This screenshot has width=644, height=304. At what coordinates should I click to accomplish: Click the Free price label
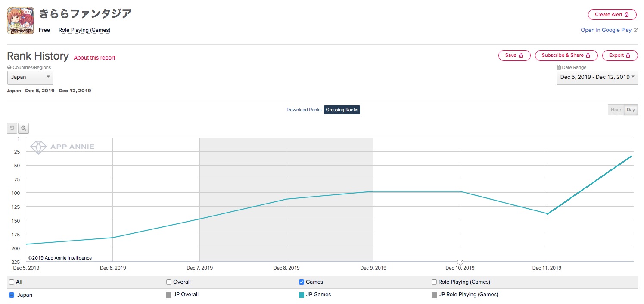tap(44, 30)
